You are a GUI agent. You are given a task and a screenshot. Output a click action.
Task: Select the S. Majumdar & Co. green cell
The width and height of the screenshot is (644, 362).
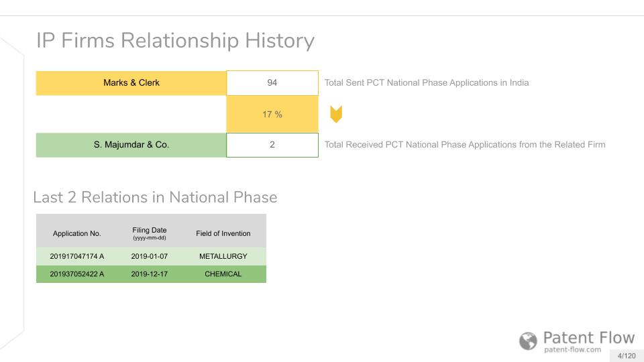131,145
